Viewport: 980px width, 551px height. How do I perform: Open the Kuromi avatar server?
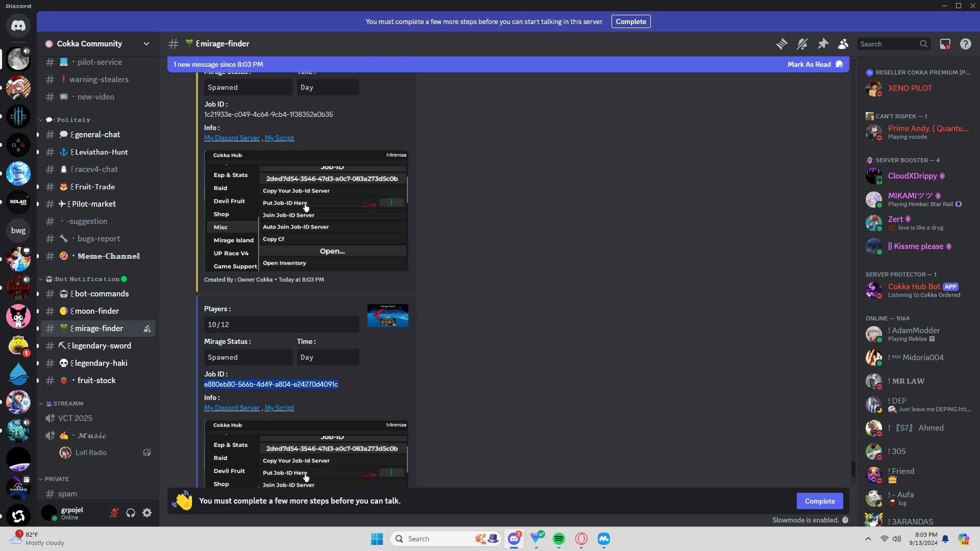point(18,316)
